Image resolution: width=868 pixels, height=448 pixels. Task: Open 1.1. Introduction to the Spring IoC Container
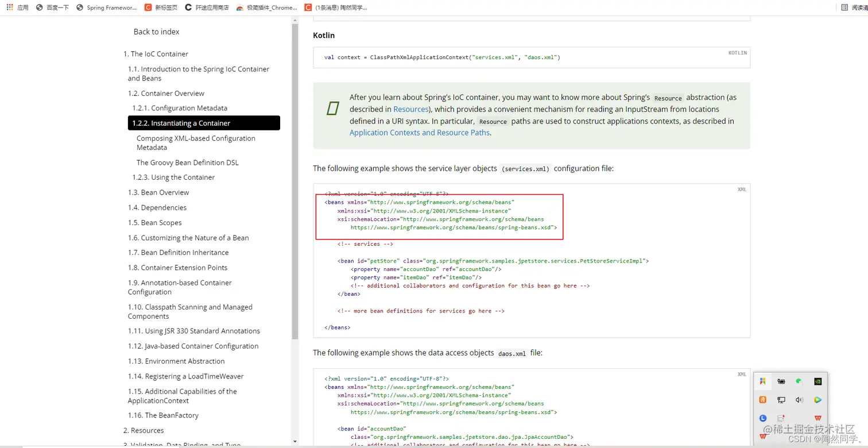click(199, 74)
